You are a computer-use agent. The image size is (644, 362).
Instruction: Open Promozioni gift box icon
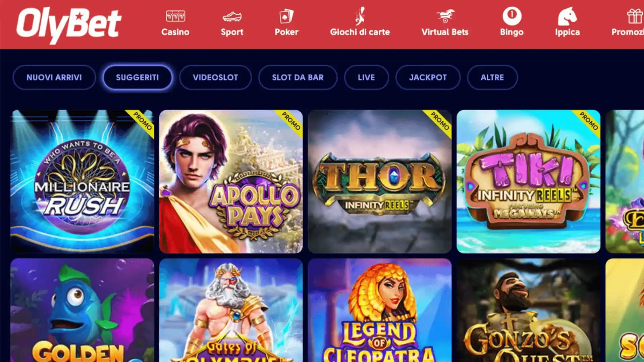point(635,16)
